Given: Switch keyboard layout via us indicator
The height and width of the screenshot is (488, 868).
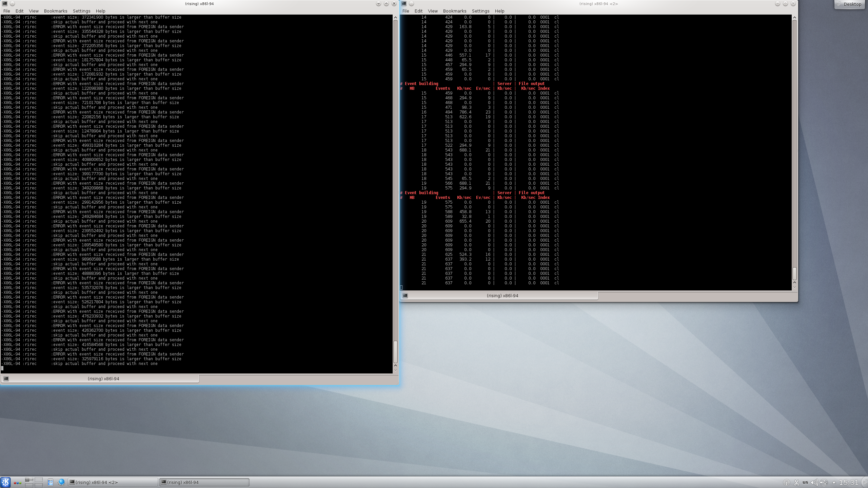Looking at the screenshot, I should point(805,482).
